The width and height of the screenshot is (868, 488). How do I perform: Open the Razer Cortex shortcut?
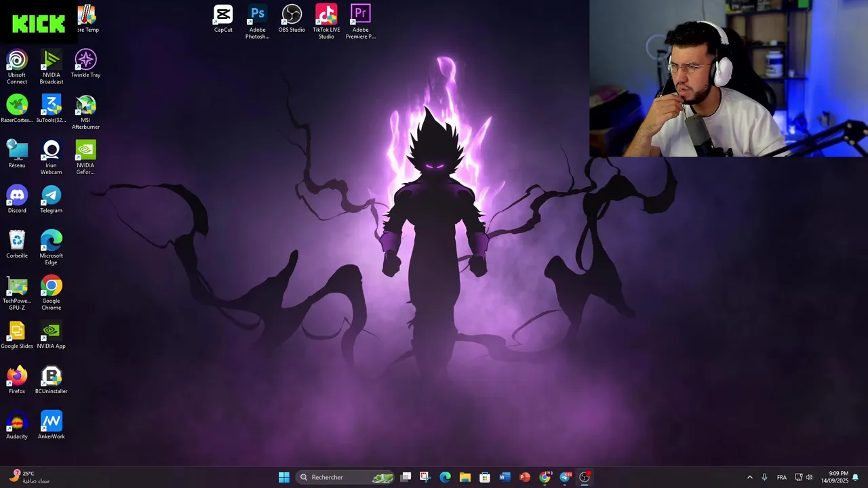click(17, 108)
